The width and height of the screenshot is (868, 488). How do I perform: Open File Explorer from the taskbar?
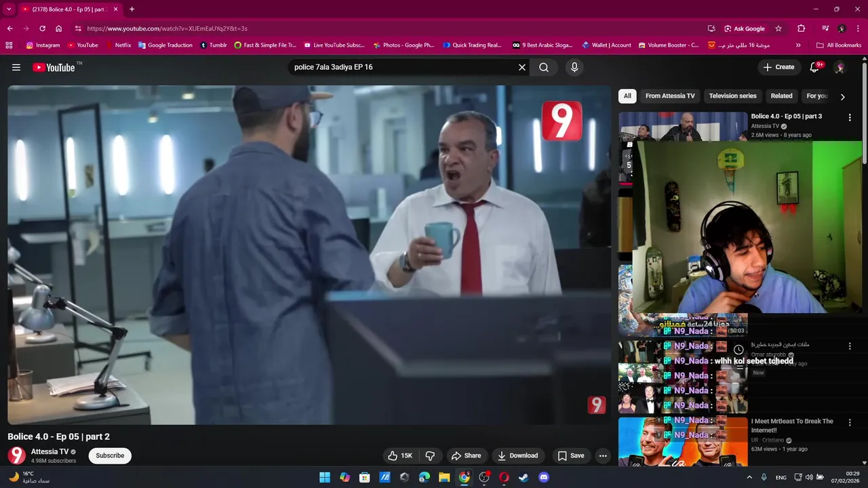pos(444,477)
